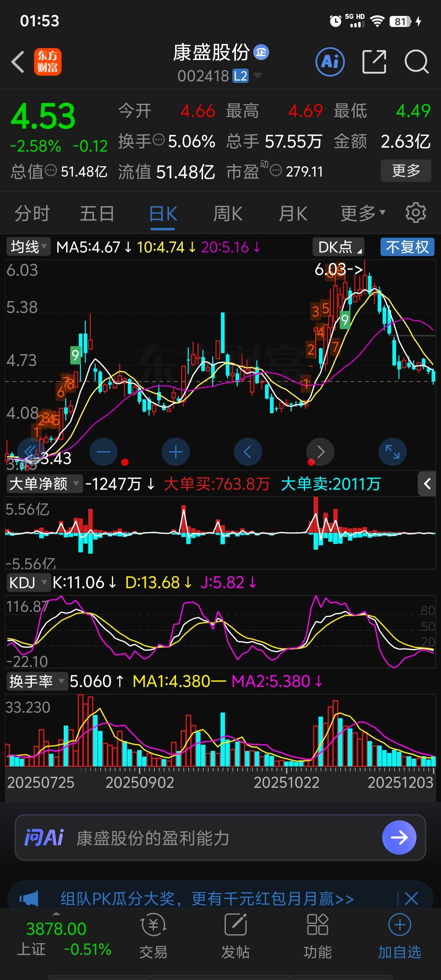Tap 大单买:763.8万 value
This screenshot has height=980, width=441.
(217, 484)
